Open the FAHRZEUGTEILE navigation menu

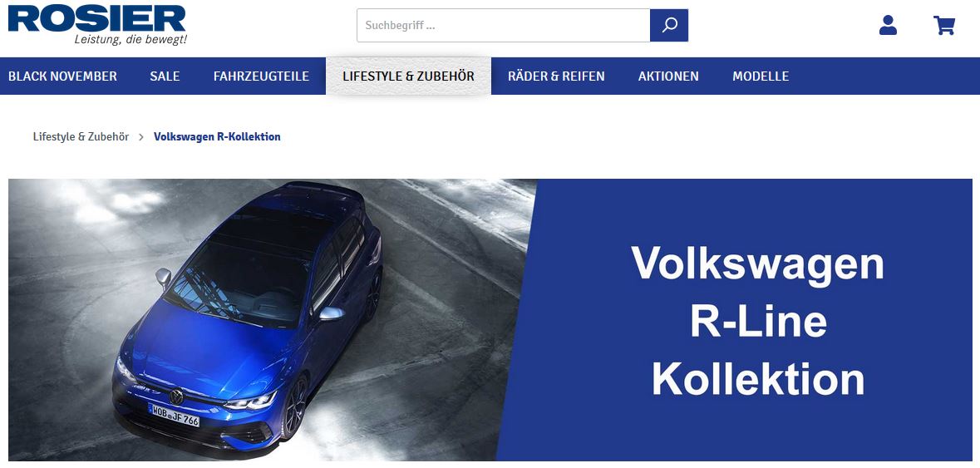[x=261, y=76]
